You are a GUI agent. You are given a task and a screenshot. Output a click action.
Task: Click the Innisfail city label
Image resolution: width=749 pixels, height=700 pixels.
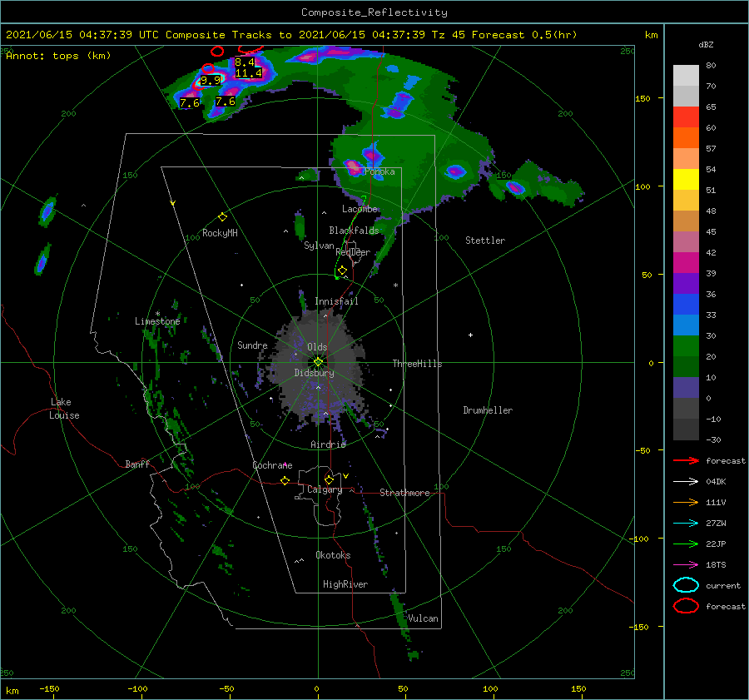coord(336,301)
